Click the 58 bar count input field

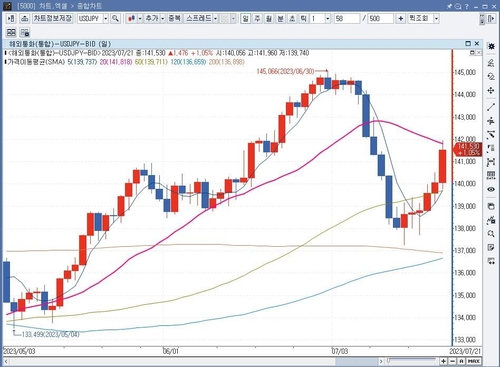click(347, 18)
